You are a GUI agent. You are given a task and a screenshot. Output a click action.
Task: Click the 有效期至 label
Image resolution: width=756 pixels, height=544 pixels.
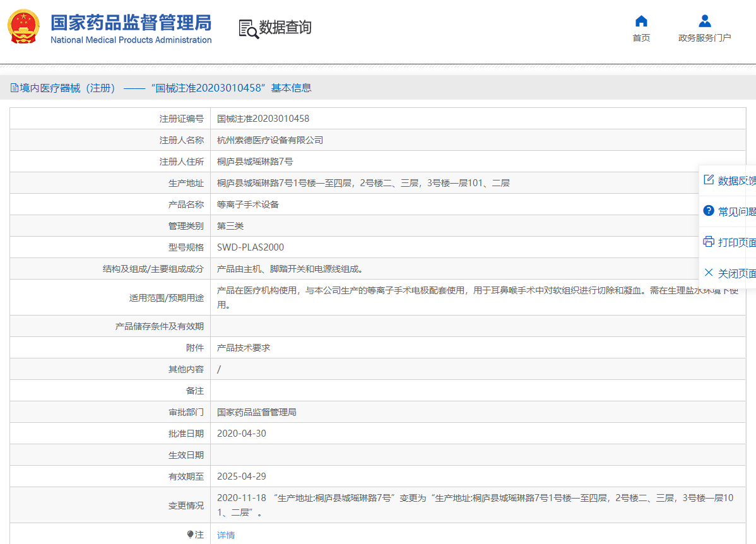186,476
